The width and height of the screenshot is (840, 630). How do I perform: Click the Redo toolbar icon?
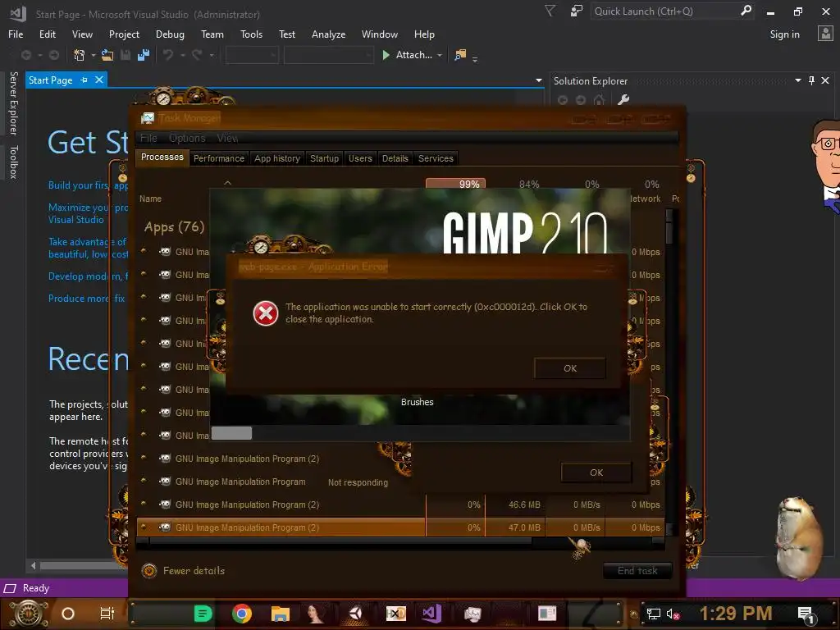point(197,55)
